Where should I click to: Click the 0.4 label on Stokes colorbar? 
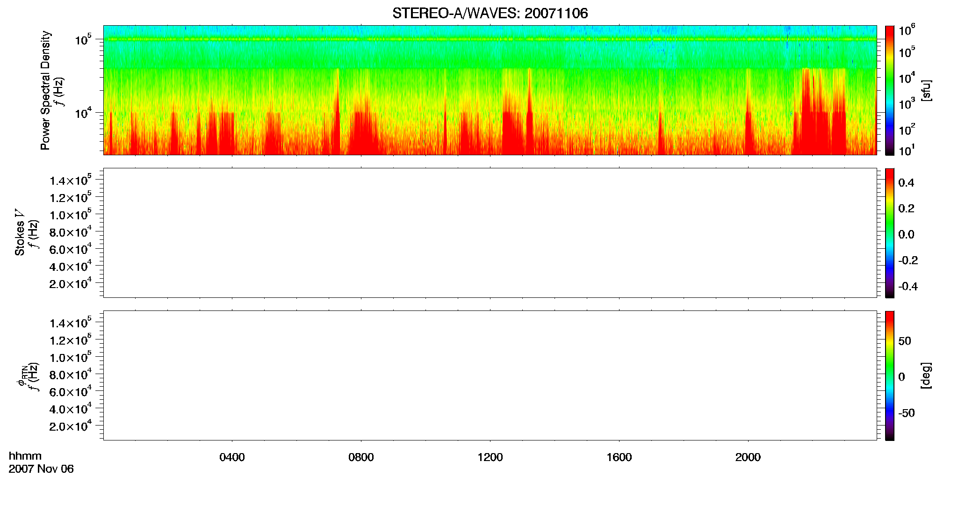[906, 182]
